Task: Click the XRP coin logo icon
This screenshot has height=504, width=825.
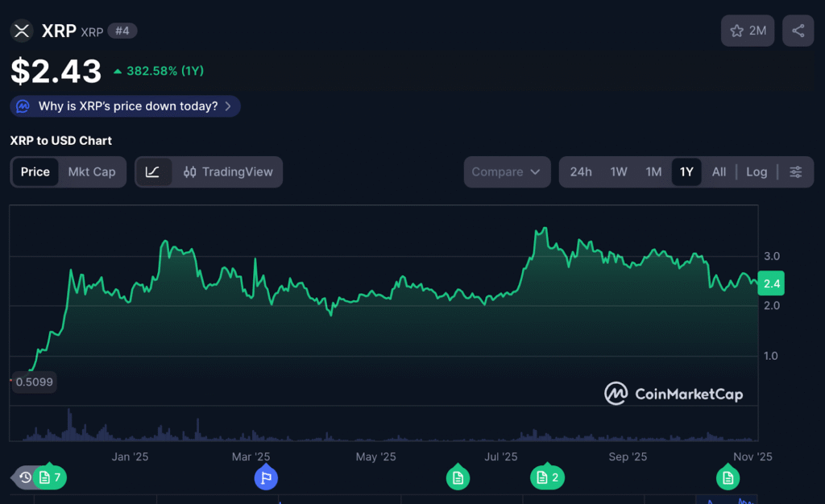Action: click(x=22, y=31)
